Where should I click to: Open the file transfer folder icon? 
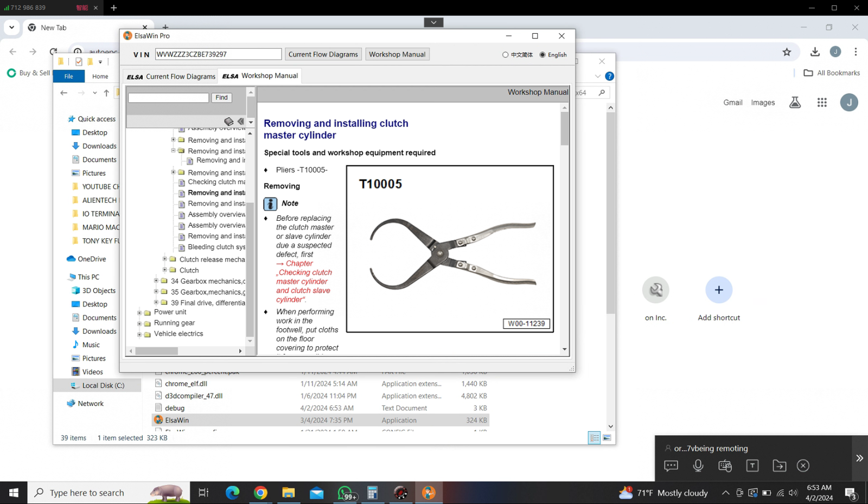[x=780, y=465]
